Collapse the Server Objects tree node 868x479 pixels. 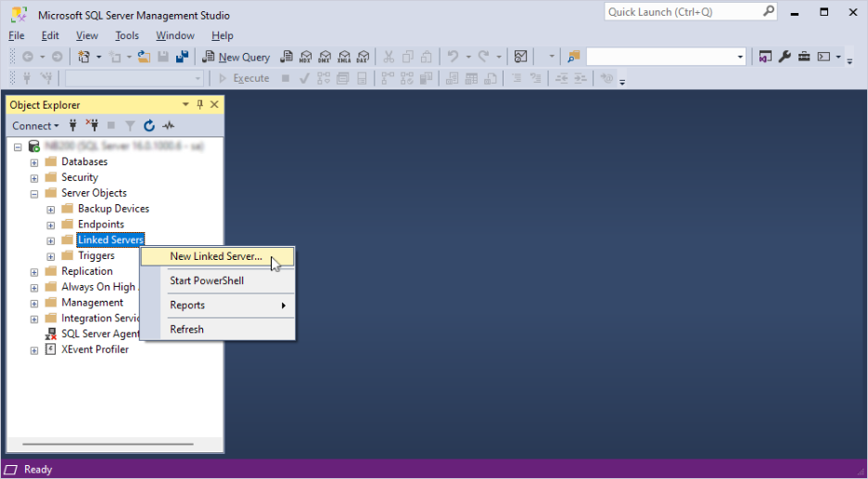pyautogui.click(x=34, y=194)
